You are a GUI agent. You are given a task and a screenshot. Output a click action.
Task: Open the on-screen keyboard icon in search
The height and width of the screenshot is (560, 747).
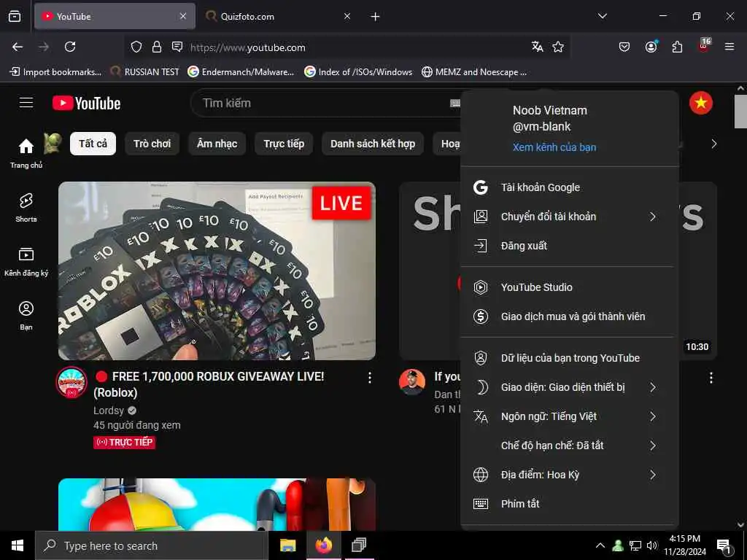455,103
